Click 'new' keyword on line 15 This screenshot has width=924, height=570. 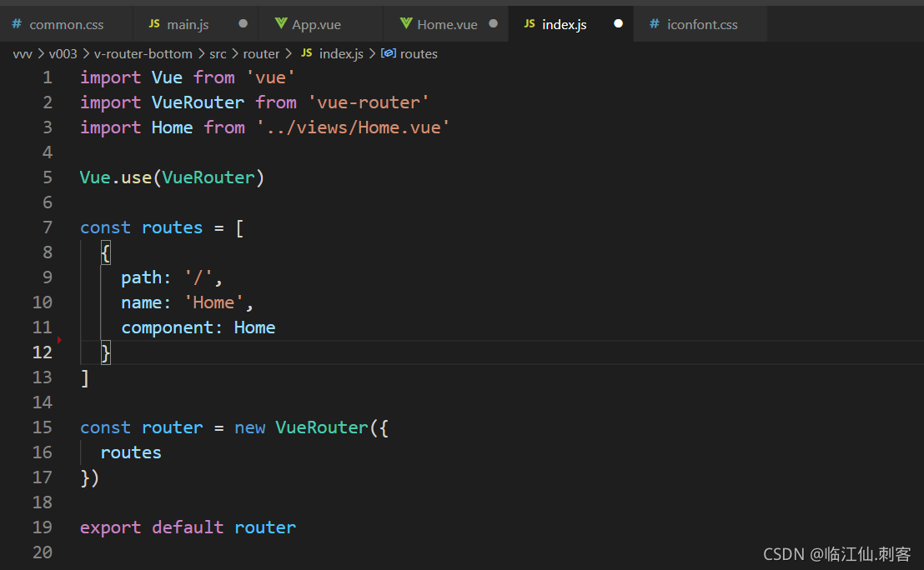click(250, 427)
